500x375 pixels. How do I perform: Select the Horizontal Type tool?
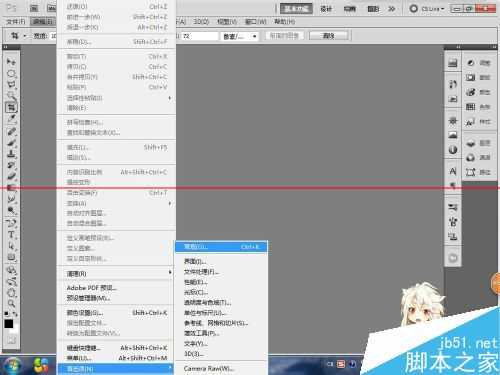(11, 235)
